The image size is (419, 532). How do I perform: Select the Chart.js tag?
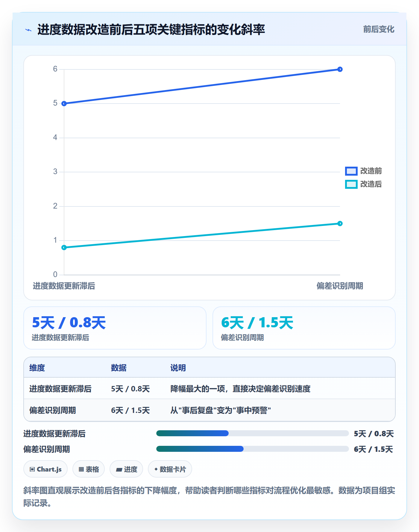[x=45, y=469]
